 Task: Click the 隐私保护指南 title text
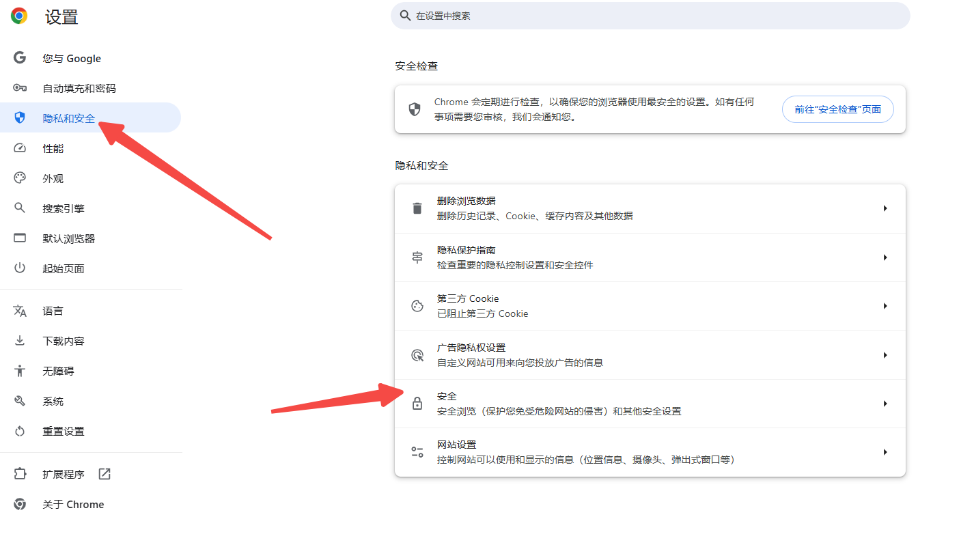[467, 250]
